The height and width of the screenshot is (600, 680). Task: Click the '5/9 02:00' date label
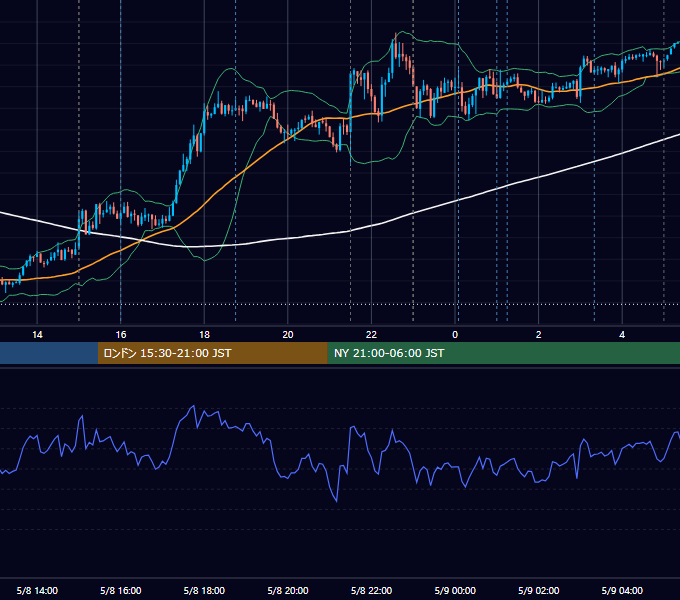539,590
